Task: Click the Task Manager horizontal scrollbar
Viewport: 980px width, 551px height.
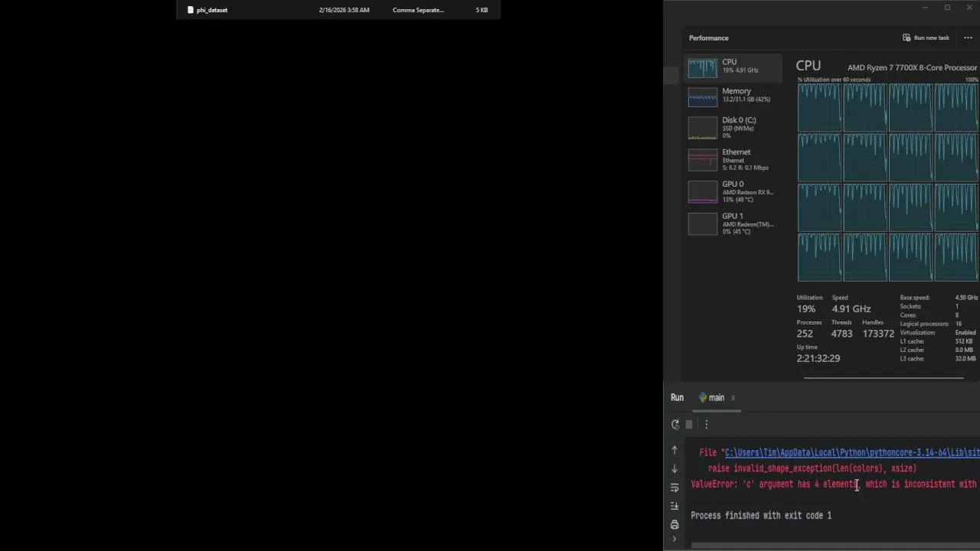Action: tap(884, 377)
